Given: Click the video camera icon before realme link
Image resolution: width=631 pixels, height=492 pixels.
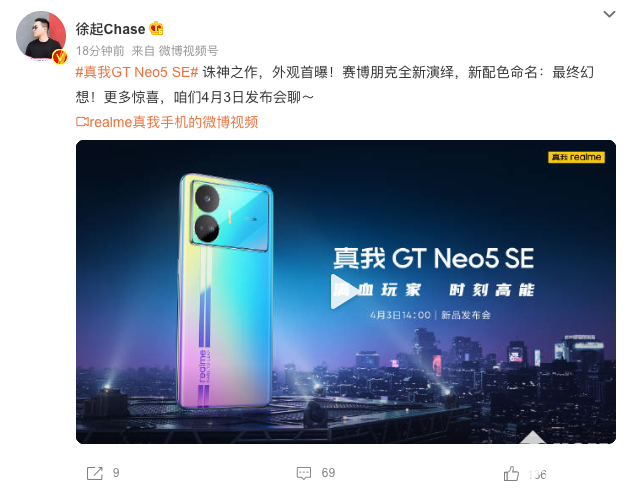Looking at the screenshot, I should tap(82, 121).
